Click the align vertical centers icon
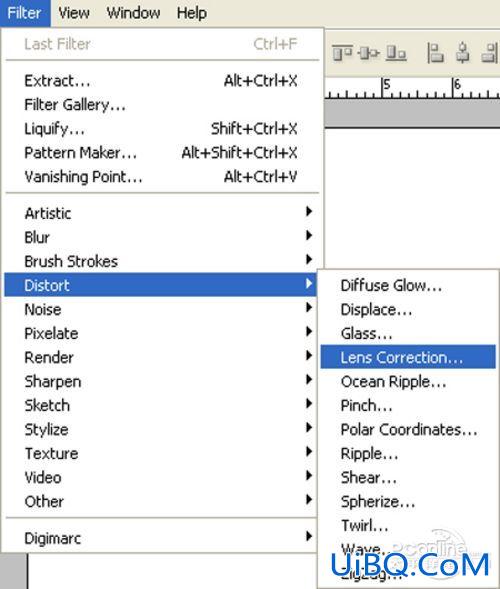Screen dimensions: 500x589 point(369,53)
